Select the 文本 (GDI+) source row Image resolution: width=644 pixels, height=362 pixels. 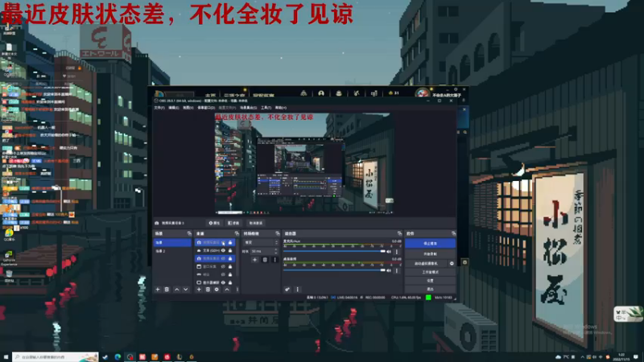coord(214,250)
